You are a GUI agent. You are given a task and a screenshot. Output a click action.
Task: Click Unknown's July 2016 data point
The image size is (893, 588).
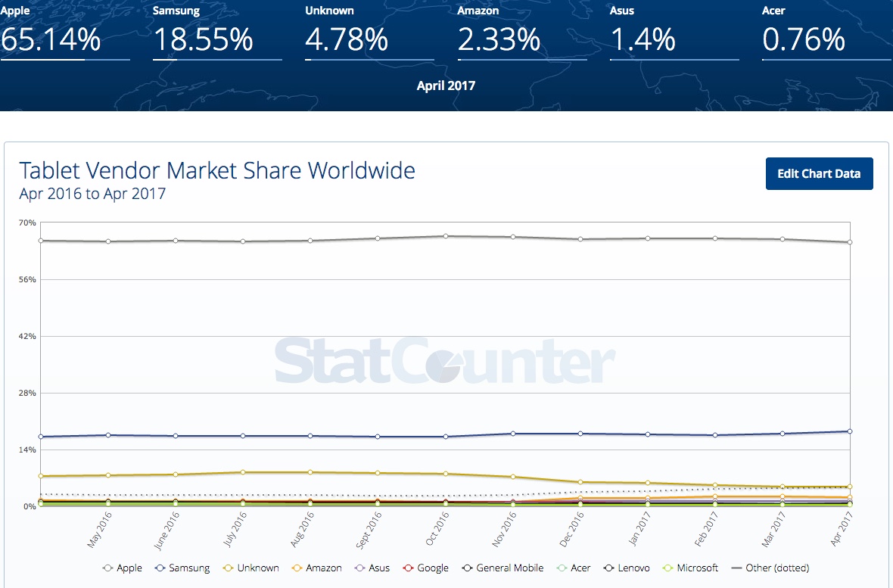pos(243,471)
